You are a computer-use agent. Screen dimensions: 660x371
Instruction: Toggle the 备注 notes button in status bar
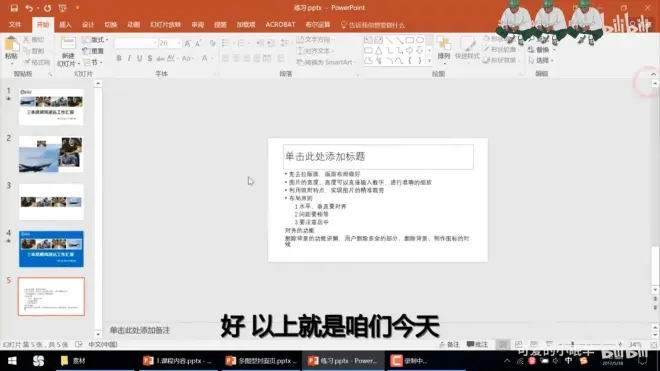pos(449,344)
